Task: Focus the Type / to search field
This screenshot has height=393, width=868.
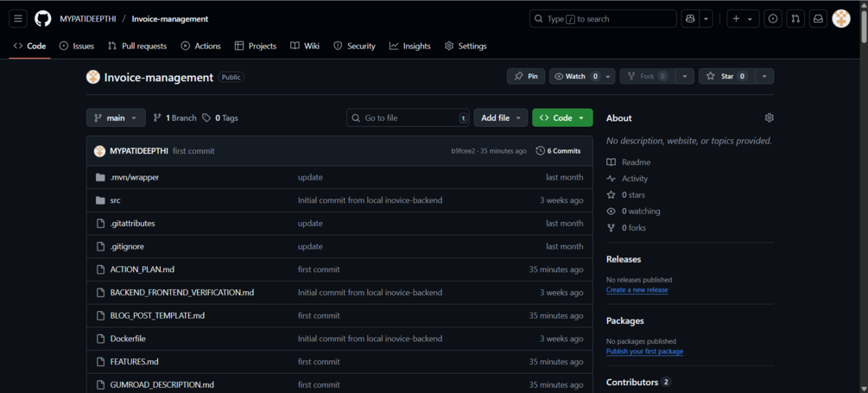Action: [x=603, y=19]
